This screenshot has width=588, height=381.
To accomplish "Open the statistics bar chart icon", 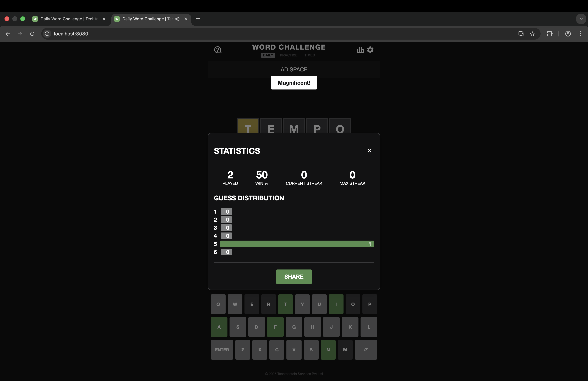I will click(360, 50).
